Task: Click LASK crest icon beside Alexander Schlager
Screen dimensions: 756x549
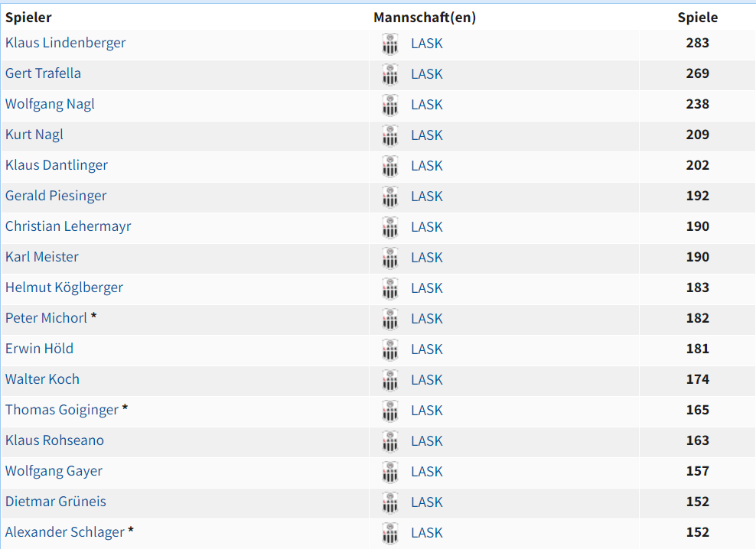Action: pos(390,534)
